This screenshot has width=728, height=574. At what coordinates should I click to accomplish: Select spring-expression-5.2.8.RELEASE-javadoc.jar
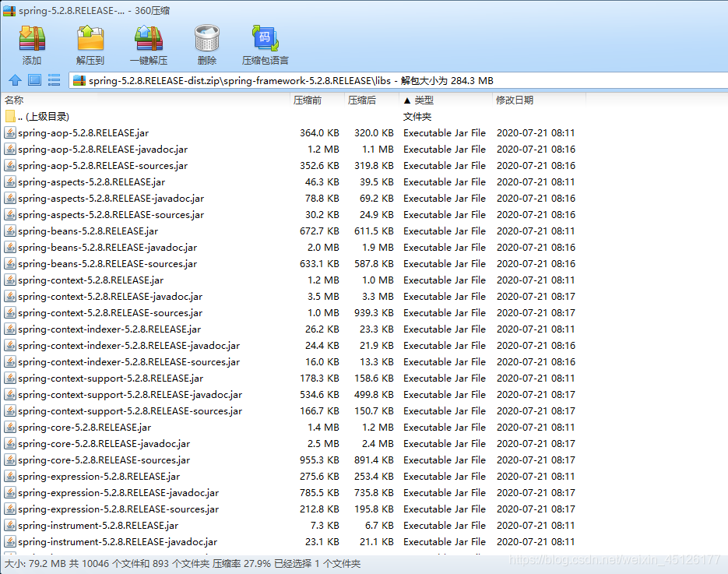point(118,493)
